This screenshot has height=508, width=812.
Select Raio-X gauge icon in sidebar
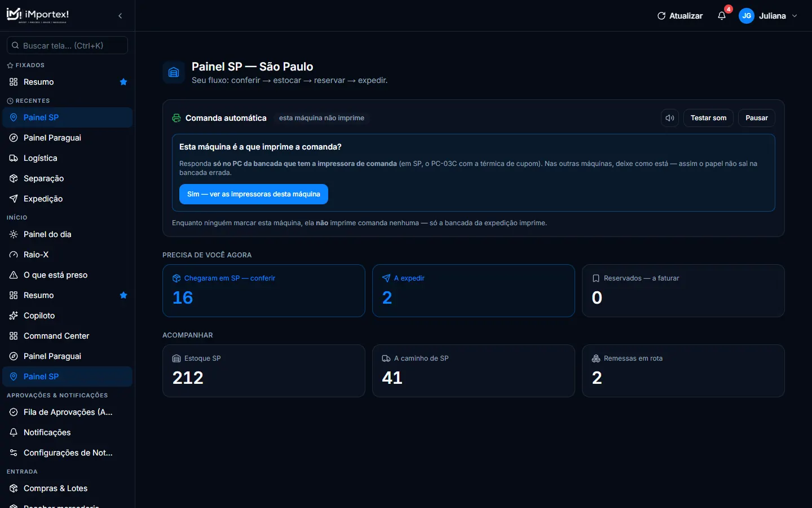tap(14, 255)
